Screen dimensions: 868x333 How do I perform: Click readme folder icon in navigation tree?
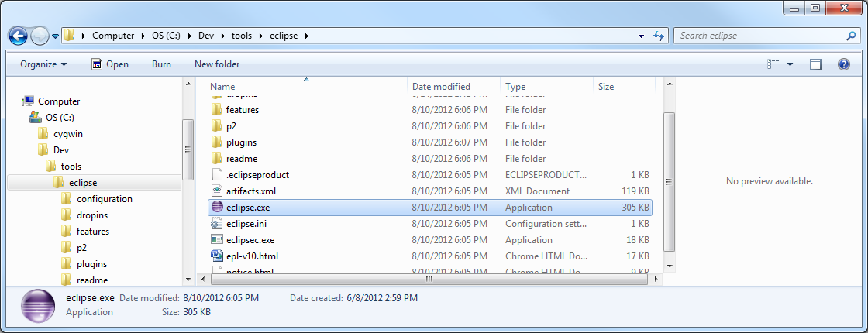pos(67,280)
